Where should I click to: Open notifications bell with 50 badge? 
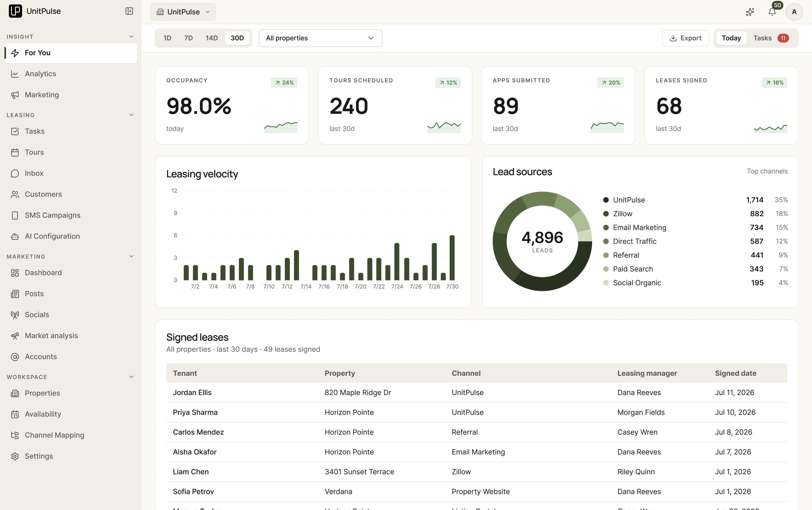(x=772, y=12)
